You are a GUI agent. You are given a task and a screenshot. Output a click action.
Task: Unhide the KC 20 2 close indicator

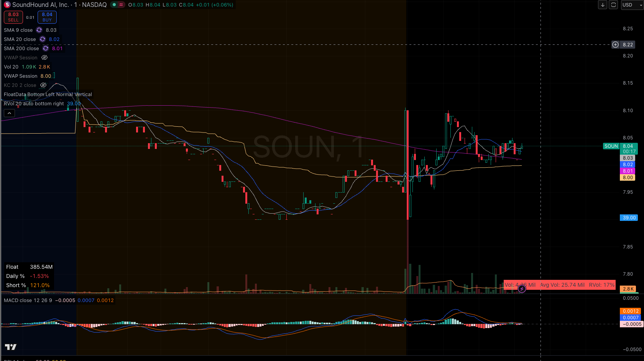tap(43, 85)
